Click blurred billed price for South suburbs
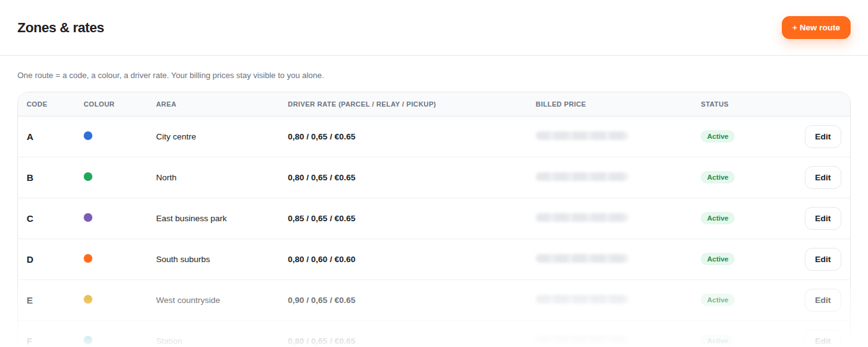Image resolution: width=868 pixels, height=347 pixels. (582, 258)
